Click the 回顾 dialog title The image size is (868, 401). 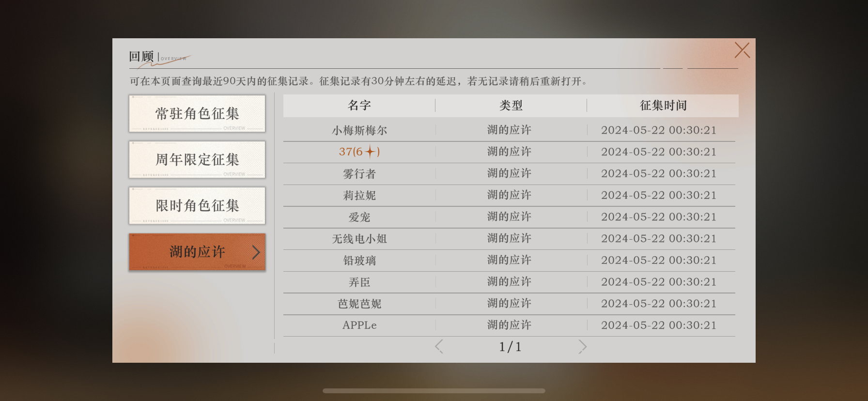pos(141,56)
